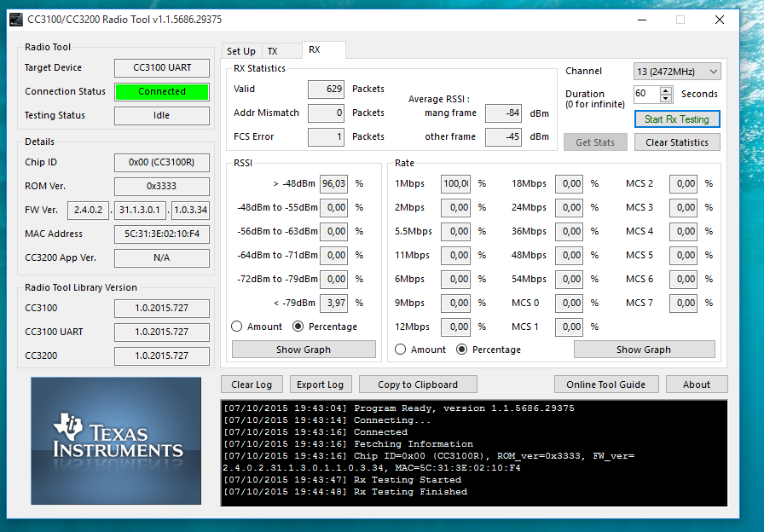
Task: Click the FW Ver. 2.4.0.2 field
Action: [88, 210]
